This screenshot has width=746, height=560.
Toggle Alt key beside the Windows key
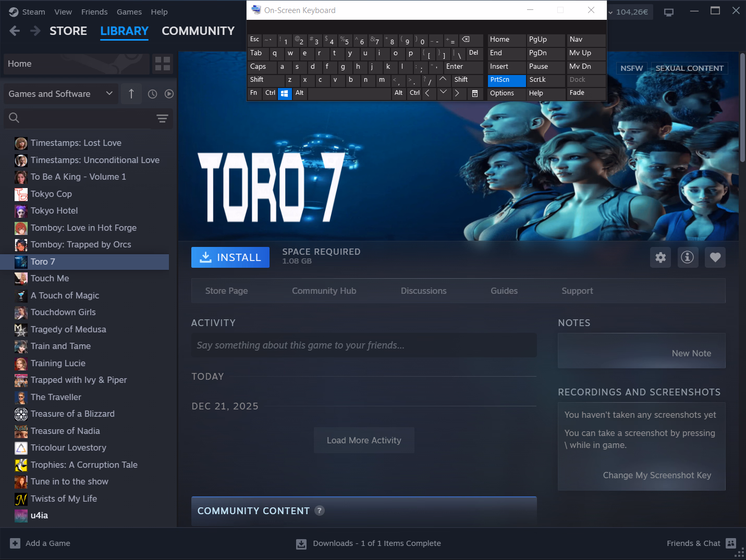(300, 93)
